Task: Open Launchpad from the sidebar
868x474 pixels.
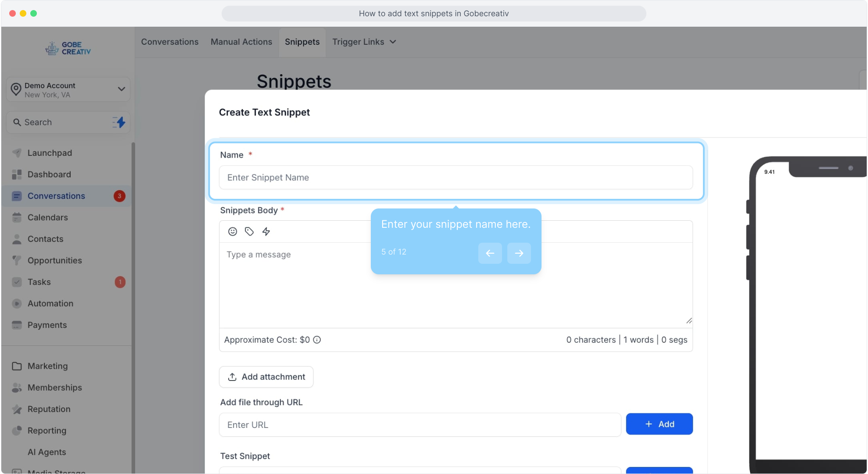Action: tap(50, 153)
